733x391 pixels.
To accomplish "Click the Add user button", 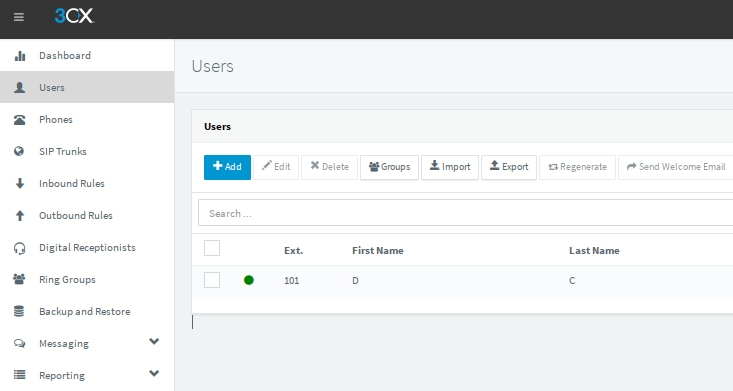I will pyautogui.click(x=227, y=167).
